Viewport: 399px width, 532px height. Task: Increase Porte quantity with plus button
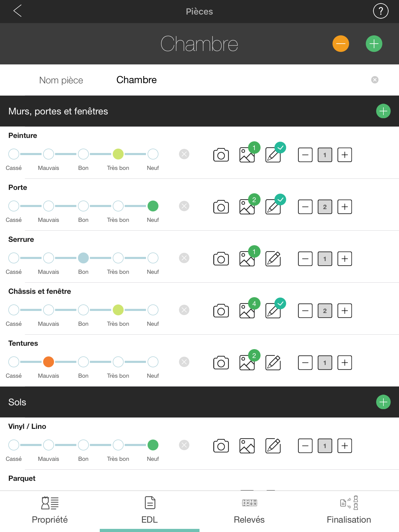[344, 207]
